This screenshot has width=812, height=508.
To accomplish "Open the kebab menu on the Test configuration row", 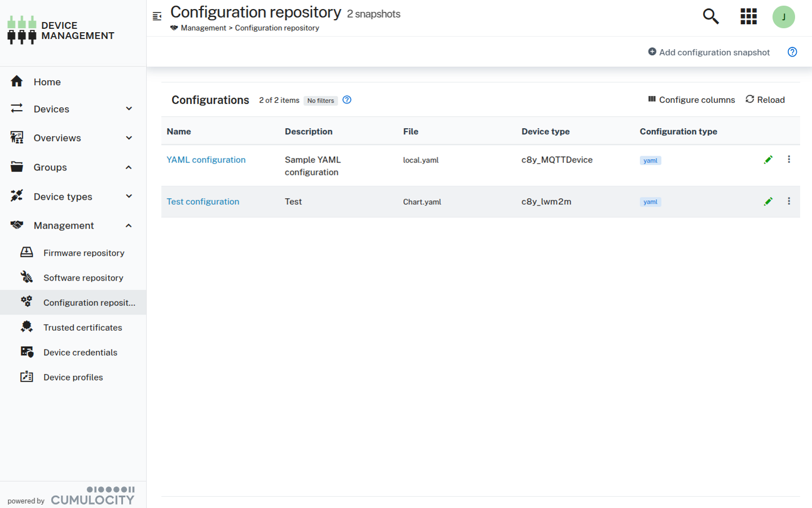I will (789, 201).
